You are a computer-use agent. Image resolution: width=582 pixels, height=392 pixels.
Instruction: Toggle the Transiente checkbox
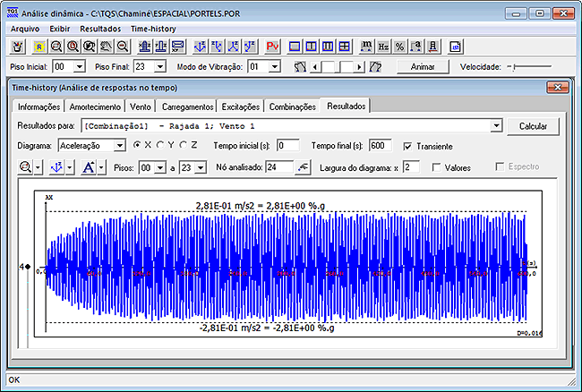tap(407, 147)
